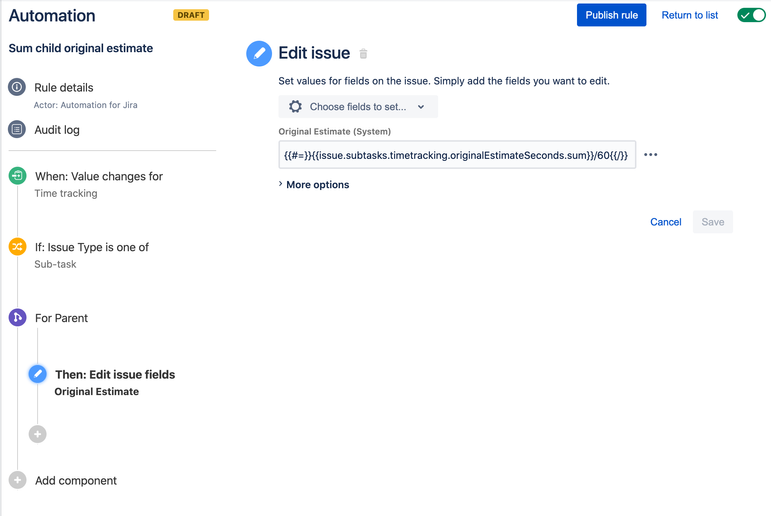Click Actor: Automation for Jira text

coord(86,105)
